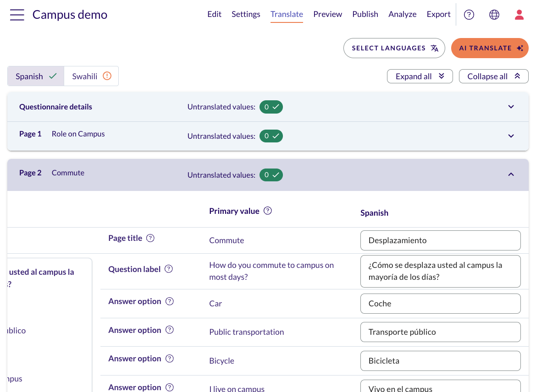The width and height of the screenshot is (536, 392).
Task: Select the Spanish language tab
Action: pyautogui.click(x=36, y=76)
